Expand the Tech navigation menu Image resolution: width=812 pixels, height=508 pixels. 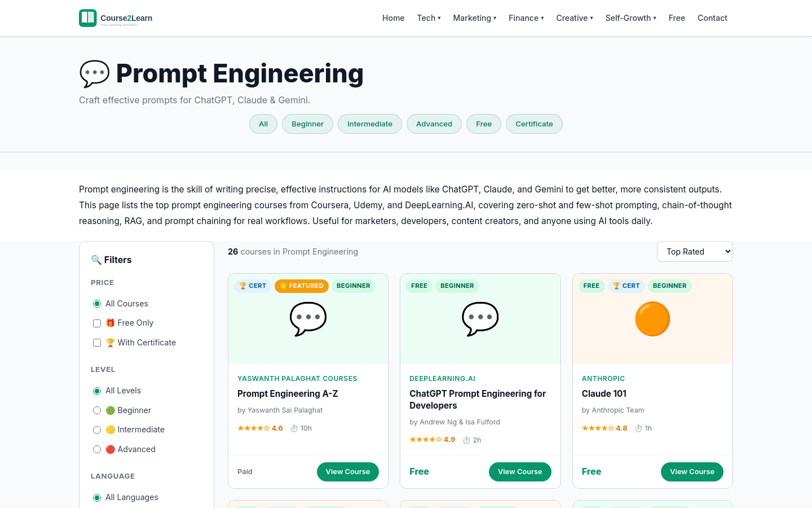point(429,18)
